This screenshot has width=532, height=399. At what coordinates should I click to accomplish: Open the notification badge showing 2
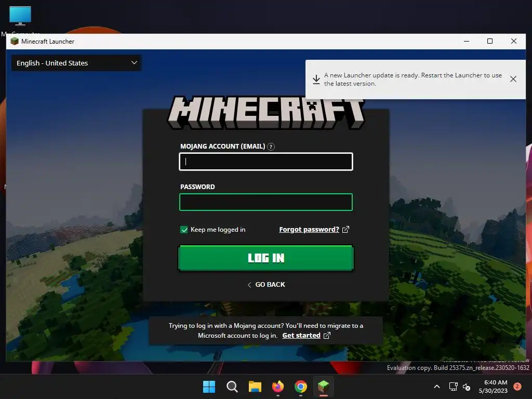tap(517, 387)
